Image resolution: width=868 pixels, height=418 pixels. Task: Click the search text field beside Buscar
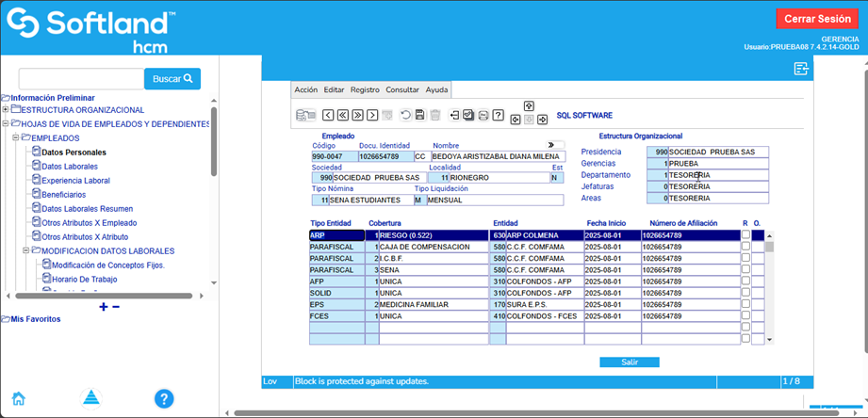click(x=81, y=79)
